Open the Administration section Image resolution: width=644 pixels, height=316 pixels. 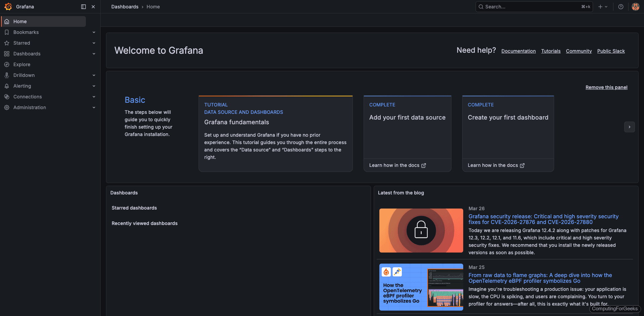click(x=30, y=107)
